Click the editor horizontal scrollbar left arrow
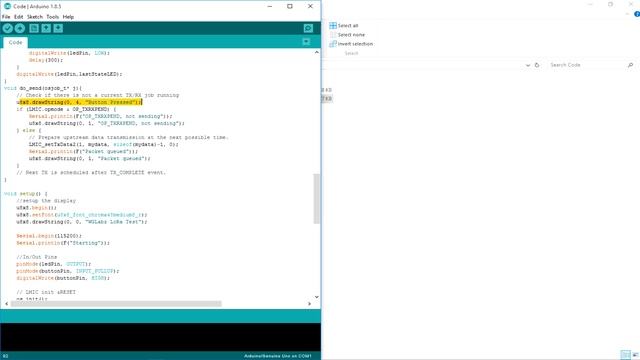This screenshot has width=640, height=360. click(x=6, y=304)
